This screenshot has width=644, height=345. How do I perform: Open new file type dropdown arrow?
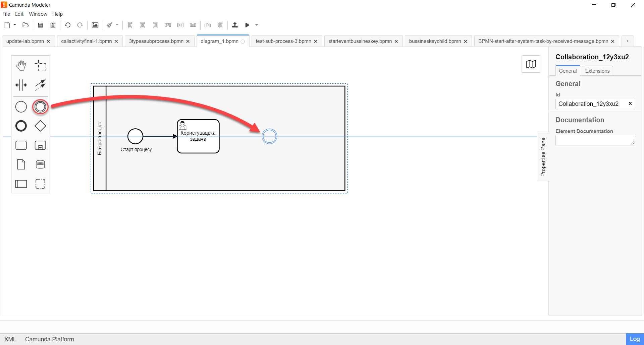point(15,25)
